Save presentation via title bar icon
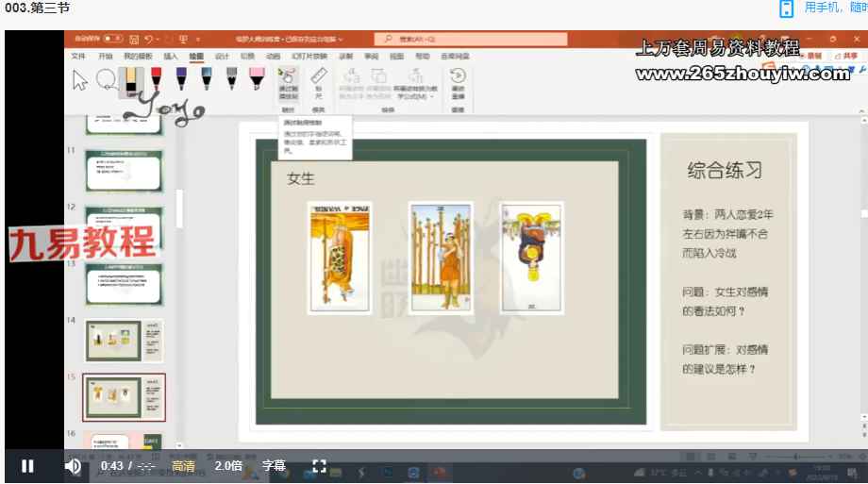Viewport: 868px width, 484px height. [x=134, y=40]
